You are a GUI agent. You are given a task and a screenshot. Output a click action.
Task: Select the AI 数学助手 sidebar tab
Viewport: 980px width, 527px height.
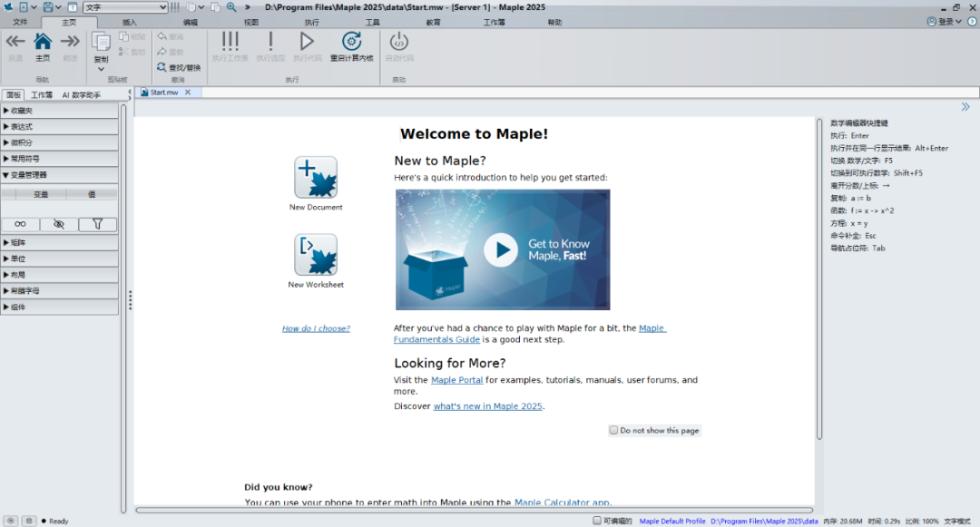tap(80, 93)
